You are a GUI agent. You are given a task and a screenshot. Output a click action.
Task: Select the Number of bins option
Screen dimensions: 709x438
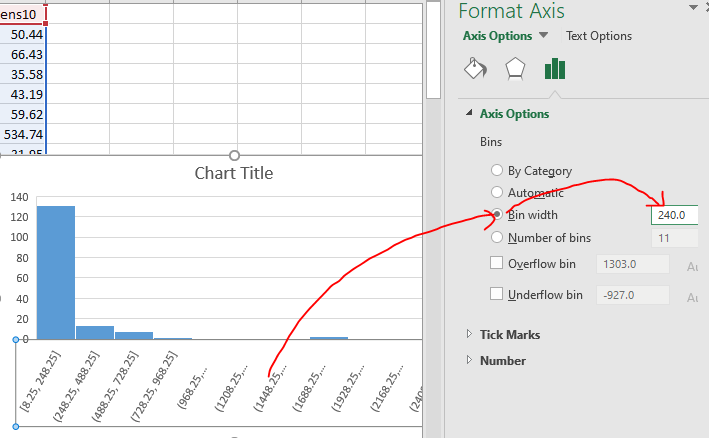coord(497,238)
